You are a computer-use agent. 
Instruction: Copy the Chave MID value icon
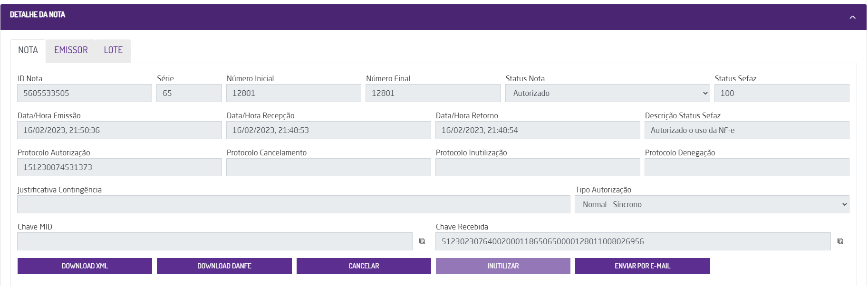422,241
